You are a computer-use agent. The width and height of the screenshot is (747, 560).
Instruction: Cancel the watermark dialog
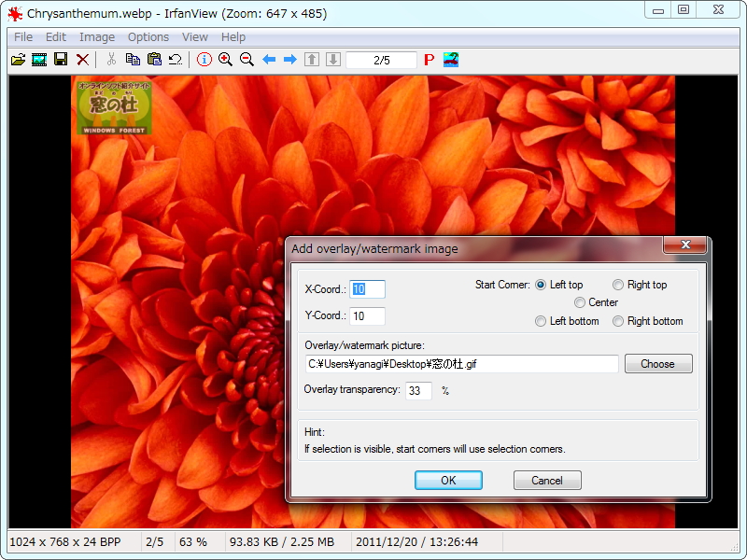[x=547, y=480]
